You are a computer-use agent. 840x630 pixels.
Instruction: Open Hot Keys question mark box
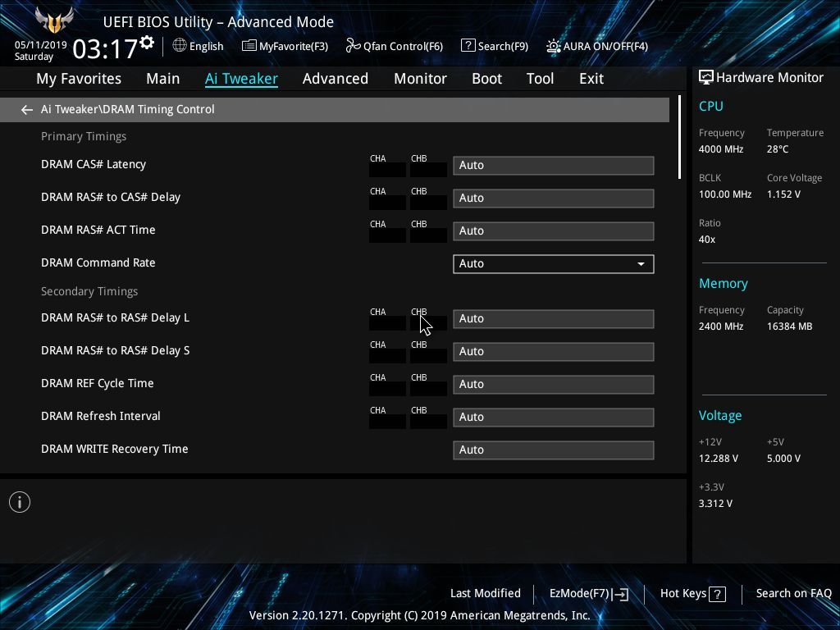pyautogui.click(x=717, y=594)
